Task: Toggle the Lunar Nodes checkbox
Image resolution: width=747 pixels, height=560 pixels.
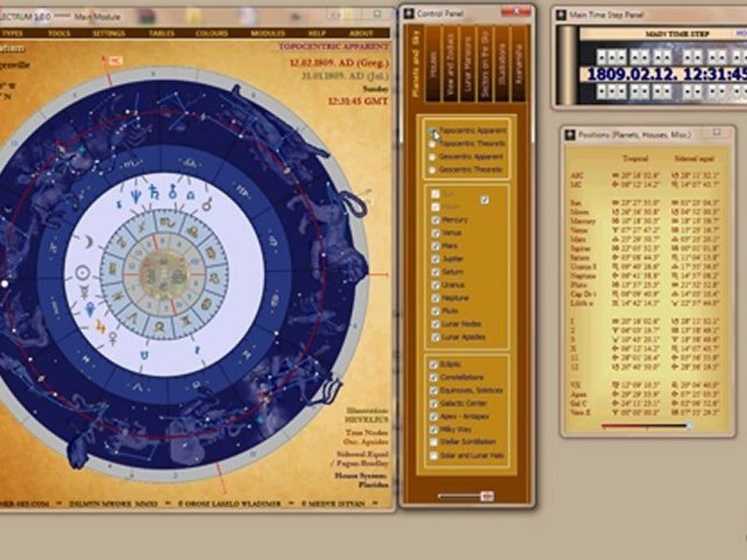Action: coord(436,324)
